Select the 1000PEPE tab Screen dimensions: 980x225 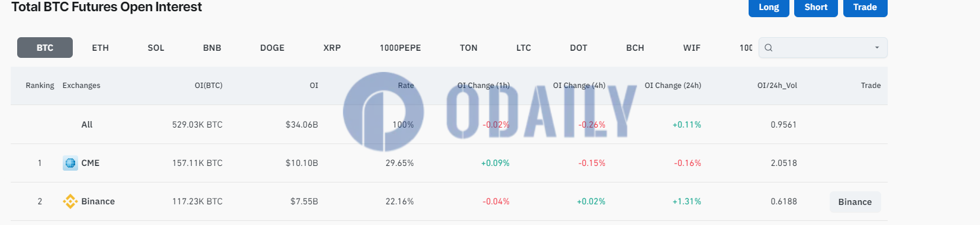click(401, 48)
